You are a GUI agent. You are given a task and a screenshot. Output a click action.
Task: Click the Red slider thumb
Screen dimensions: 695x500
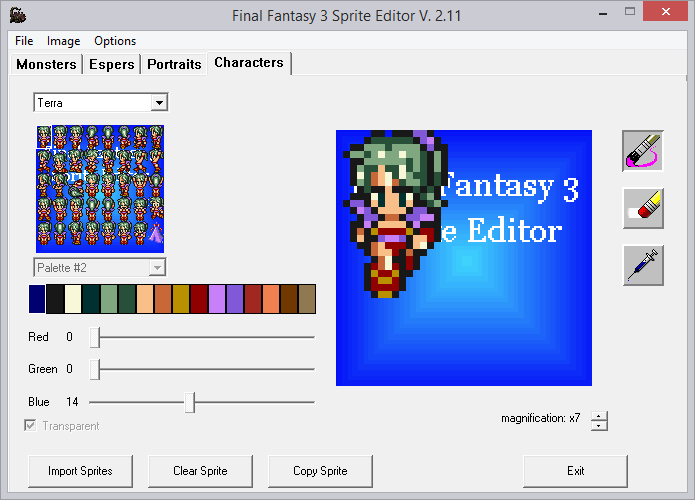[95, 337]
